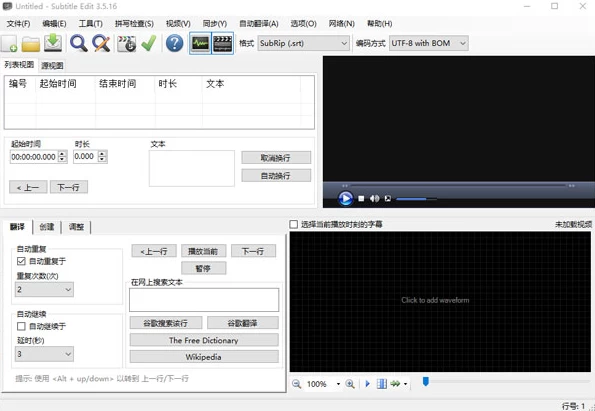Click the New subtitle file icon
This screenshot has height=411, width=595.
(x=9, y=43)
